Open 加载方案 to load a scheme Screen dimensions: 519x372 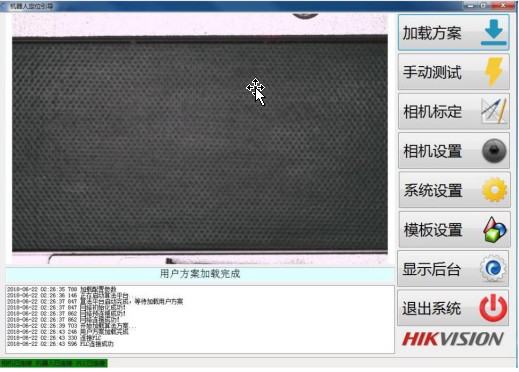point(432,33)
